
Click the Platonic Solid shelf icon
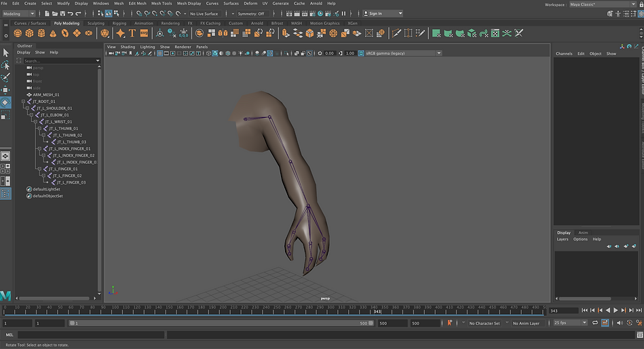pyautogui.click(x=105, y=33)
